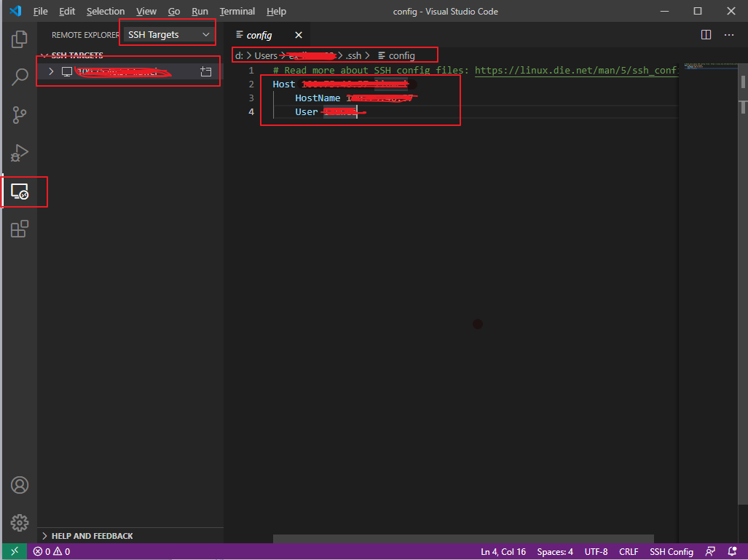748x560 pixels.
Task: Open the SSH Targets dropdown
Action: (168, 34)
